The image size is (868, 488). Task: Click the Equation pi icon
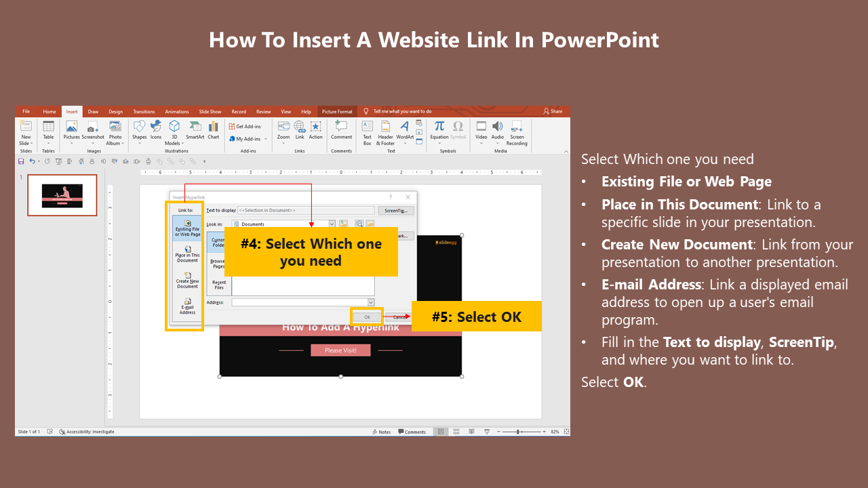[x=439, y=126]
